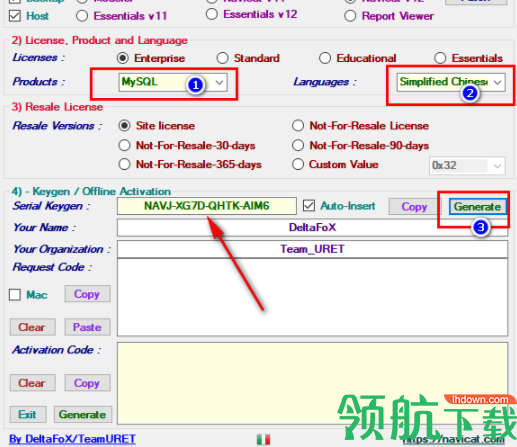Open the Languages dropdown showing Simplified Chinese
Screen dimensions: 517x447
(451, 82)
